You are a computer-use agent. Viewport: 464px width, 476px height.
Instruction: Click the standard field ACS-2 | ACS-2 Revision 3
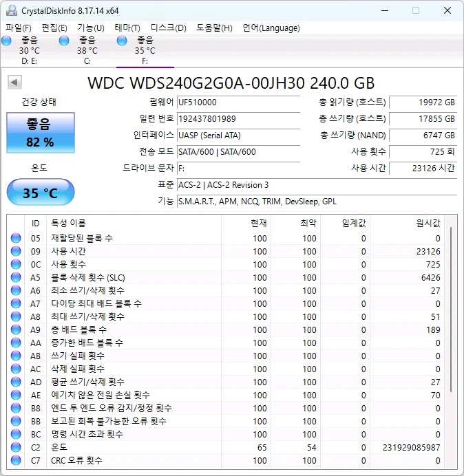pyautogui.click(x=317, y=185)
